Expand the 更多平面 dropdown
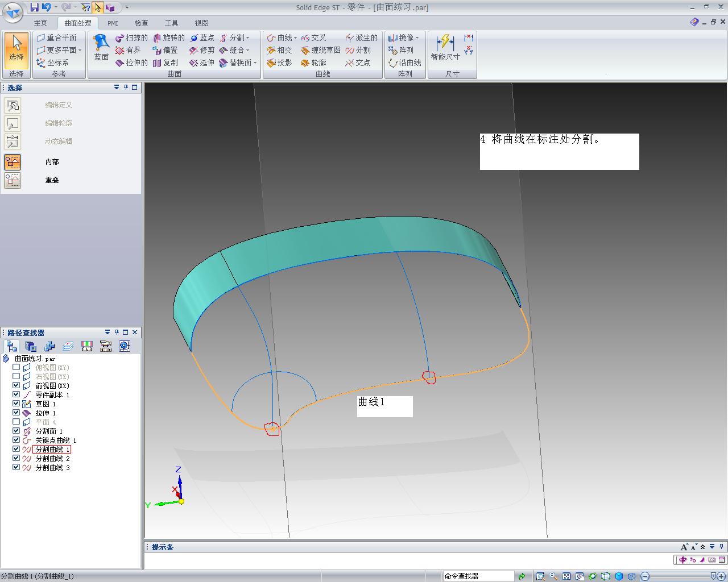Viewport: 728px width, 582px height. (80, 50)
